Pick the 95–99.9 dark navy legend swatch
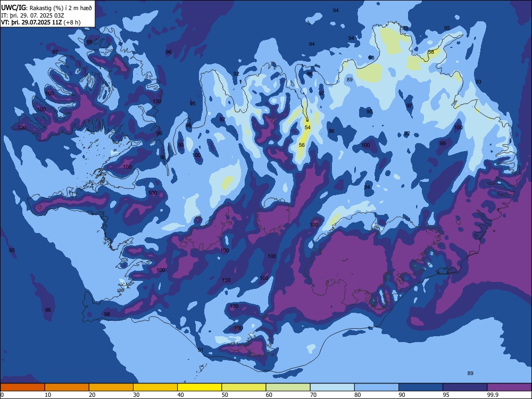This screenshot has width=532, height=399. point(465,387)
